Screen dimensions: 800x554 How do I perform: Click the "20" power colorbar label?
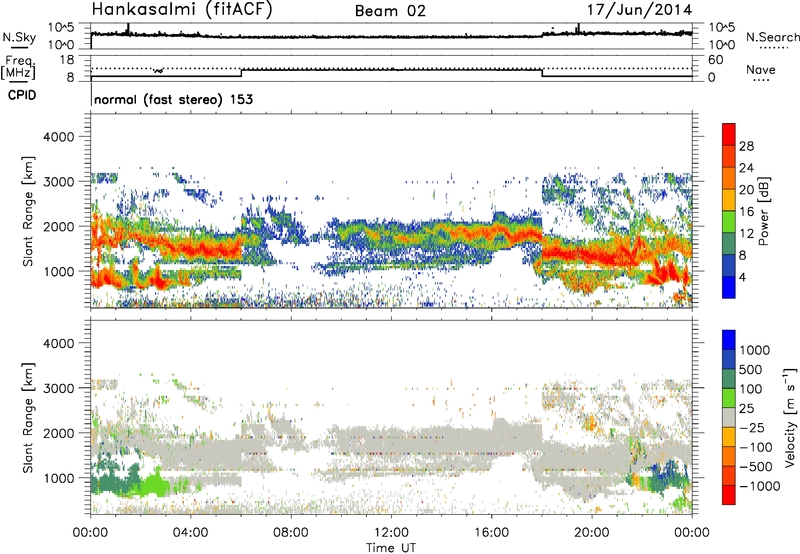(746, 190)
